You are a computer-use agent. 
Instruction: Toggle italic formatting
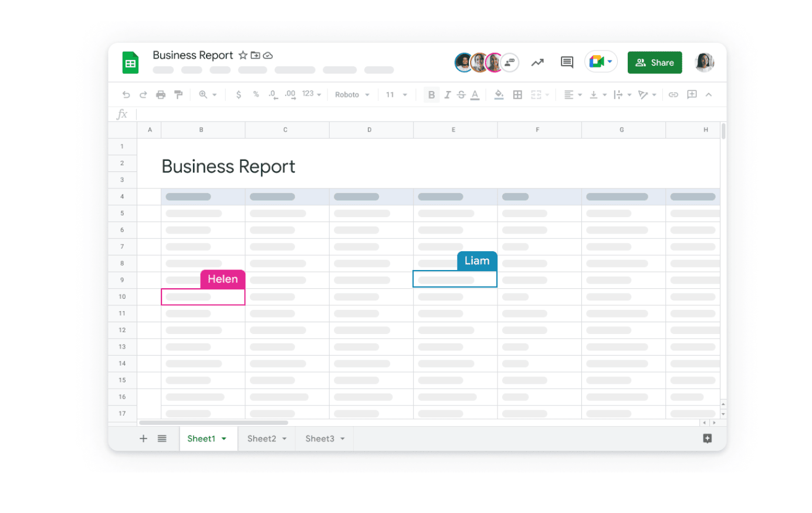(447, 94)
